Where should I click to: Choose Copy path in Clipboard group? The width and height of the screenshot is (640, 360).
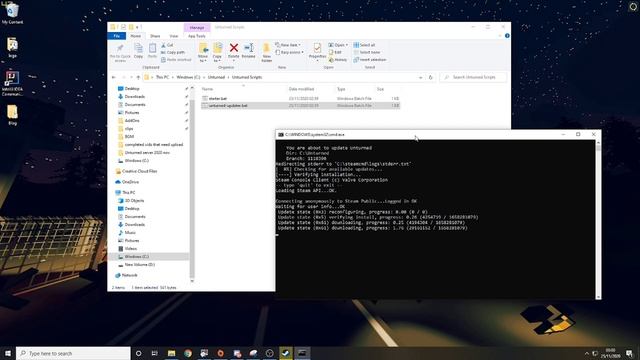click(x=173, y=52)
